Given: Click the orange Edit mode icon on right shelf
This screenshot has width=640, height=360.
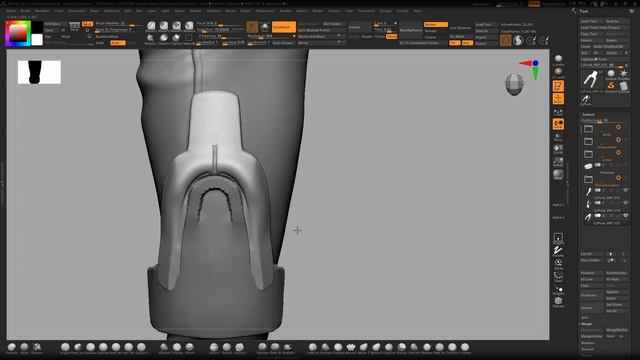Looking at the screenshot, I should [558, 86].
